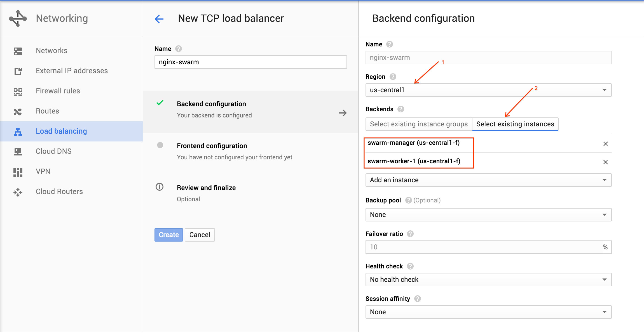This screenshot has width=644, height=333.
Task: Click the Failover ratio input field
Action: tap(488, 247)
